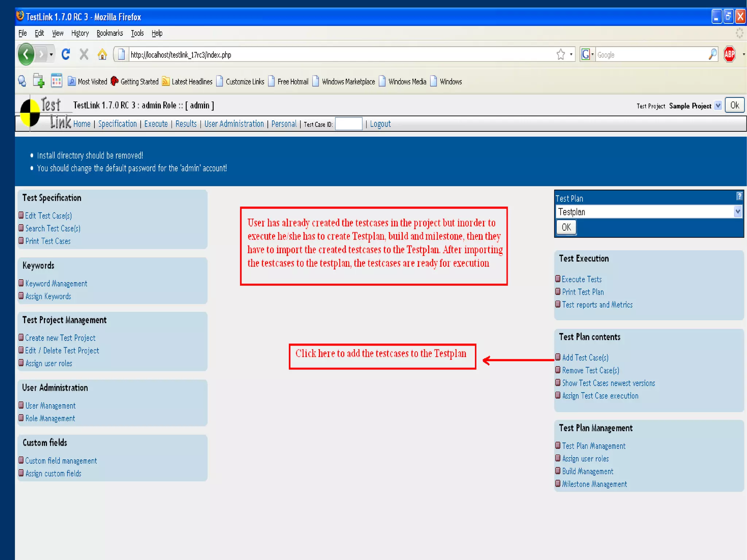The image size is (747, 560).
Task: Click the new tab page-plus icon
Action: click(39, 81)
